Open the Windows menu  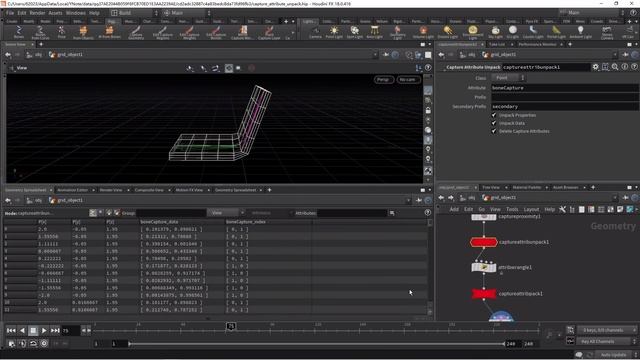(x=76, y=13)
